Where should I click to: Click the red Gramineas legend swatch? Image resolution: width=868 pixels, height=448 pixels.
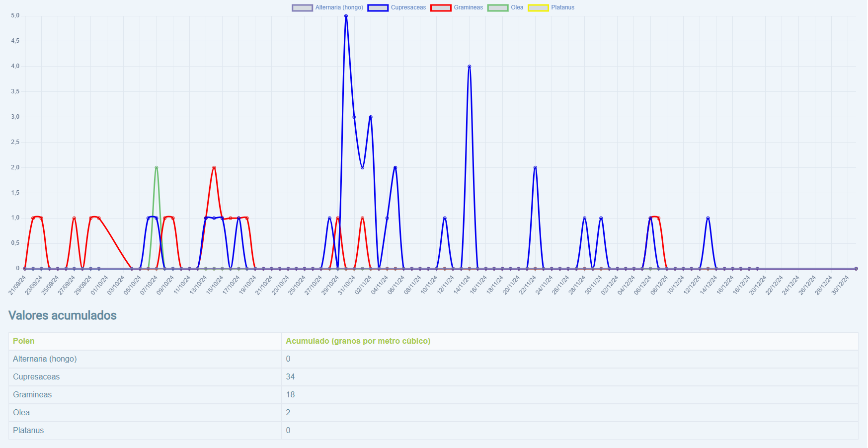click(441, 7)
